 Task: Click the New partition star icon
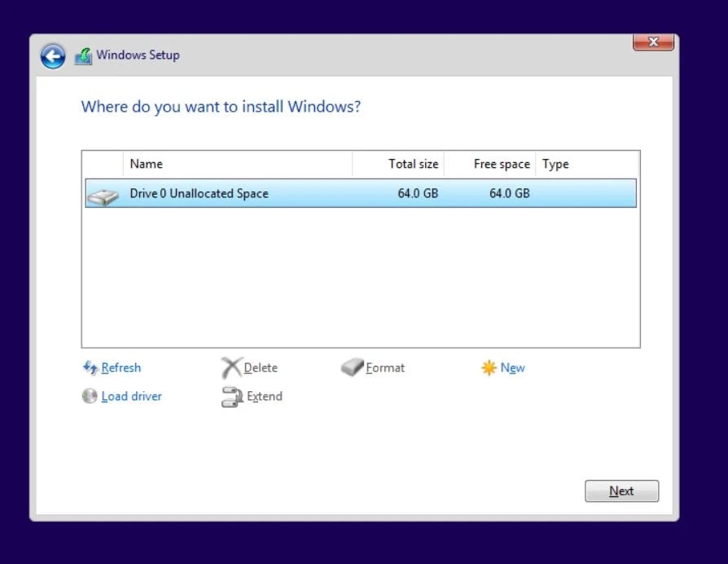[x=488, y=368]
